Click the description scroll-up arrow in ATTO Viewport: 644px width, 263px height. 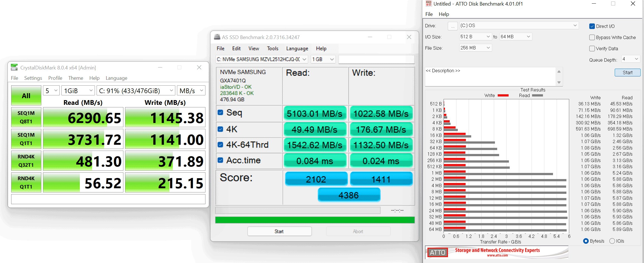559,72
